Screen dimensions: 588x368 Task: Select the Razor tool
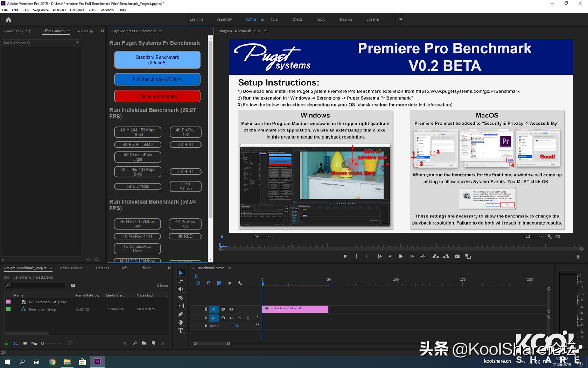(x=181, y=298)
